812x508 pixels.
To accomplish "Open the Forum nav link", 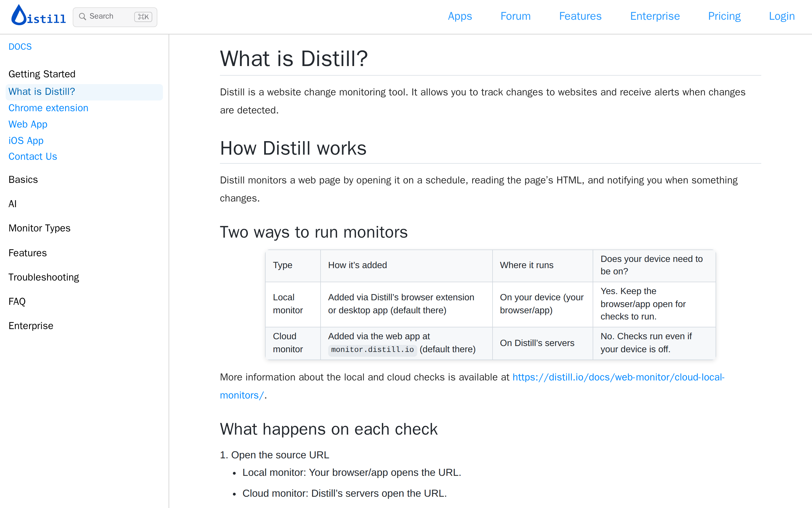I will point(515,16).
